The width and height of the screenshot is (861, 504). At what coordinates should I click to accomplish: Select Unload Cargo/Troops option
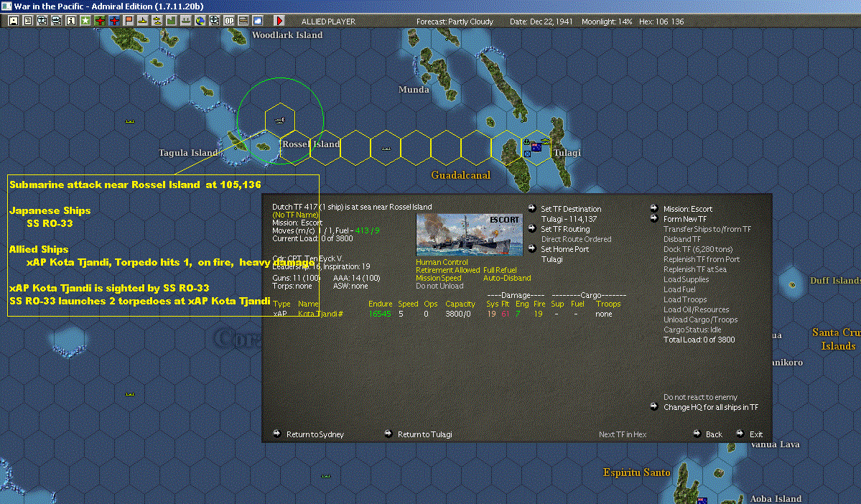[x=700, y=319]
